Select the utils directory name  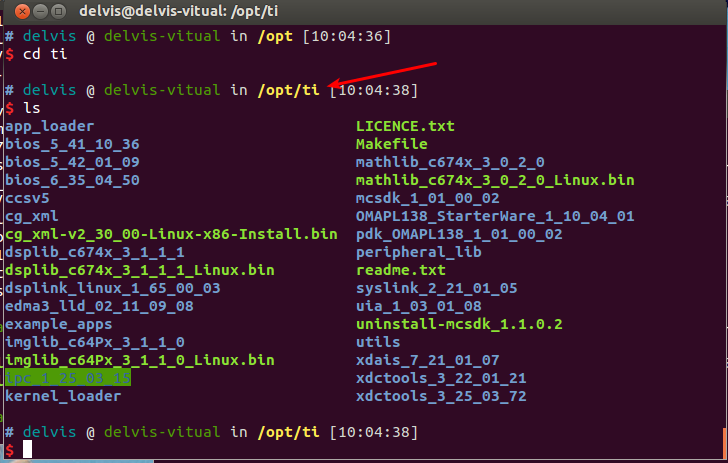click(x=378, y=342)
